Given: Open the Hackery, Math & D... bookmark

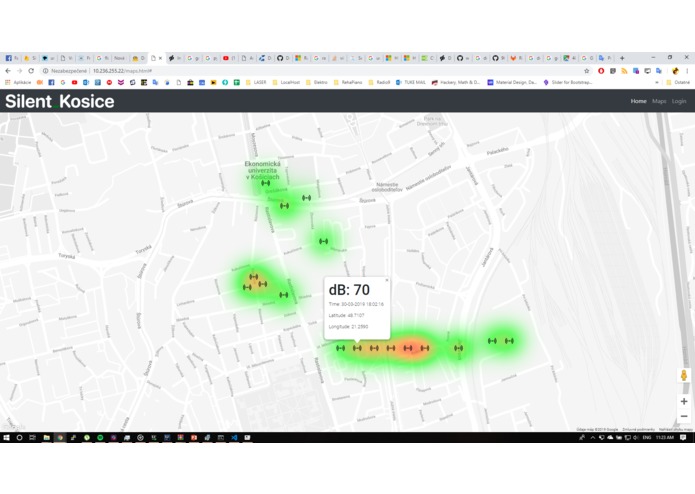Looking at the screenshot, I should (x=456, y=82).
